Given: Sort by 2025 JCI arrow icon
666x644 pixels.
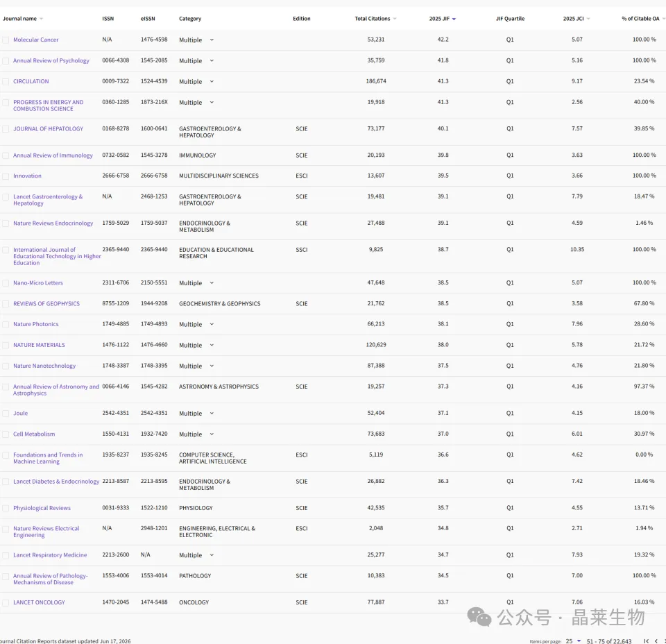Looking at the screenshot, I should (588, 19).
